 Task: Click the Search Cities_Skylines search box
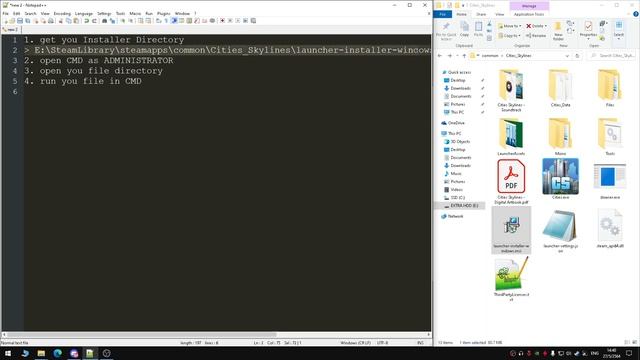tap(611, 56)
